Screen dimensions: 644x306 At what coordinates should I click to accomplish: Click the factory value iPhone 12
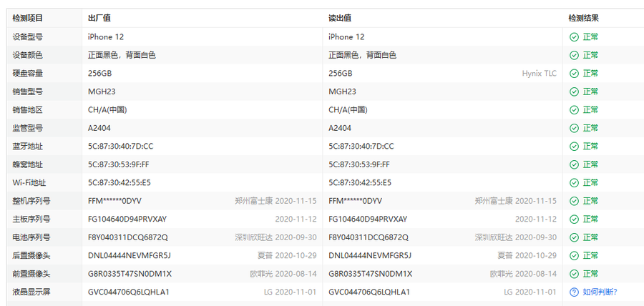point(106,37)
